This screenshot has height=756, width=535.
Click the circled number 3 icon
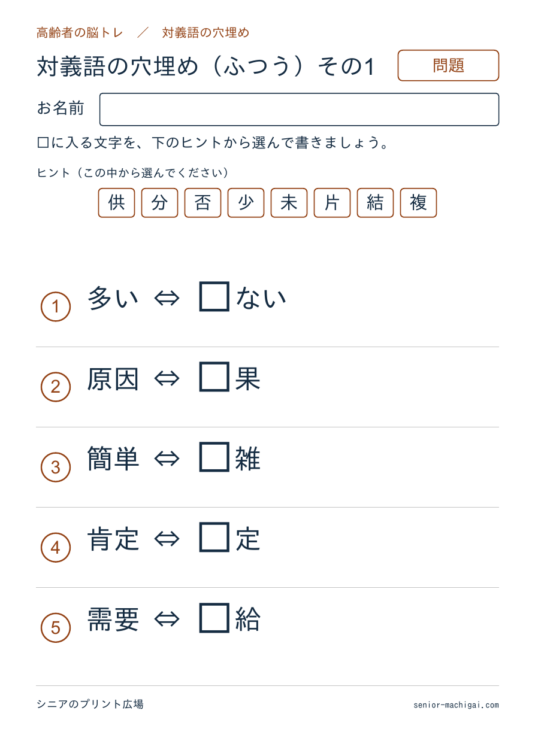click(x=56, y=467)
